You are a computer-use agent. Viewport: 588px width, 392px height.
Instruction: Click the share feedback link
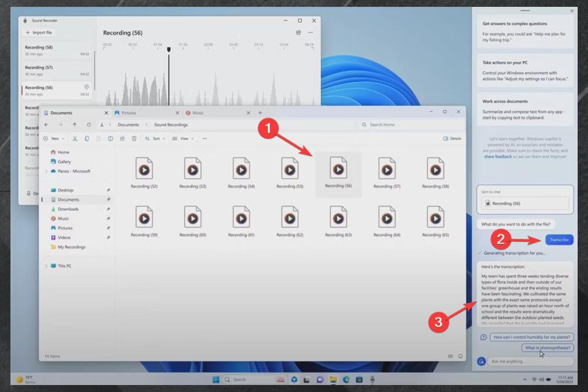pos(498,157)
